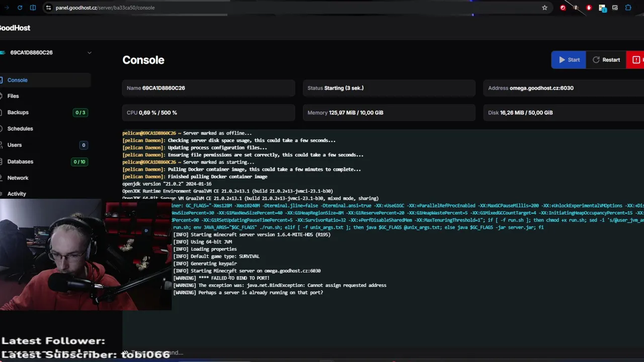Click the 'OpenJDK Runtime Environment GraalVM' line

227,191
